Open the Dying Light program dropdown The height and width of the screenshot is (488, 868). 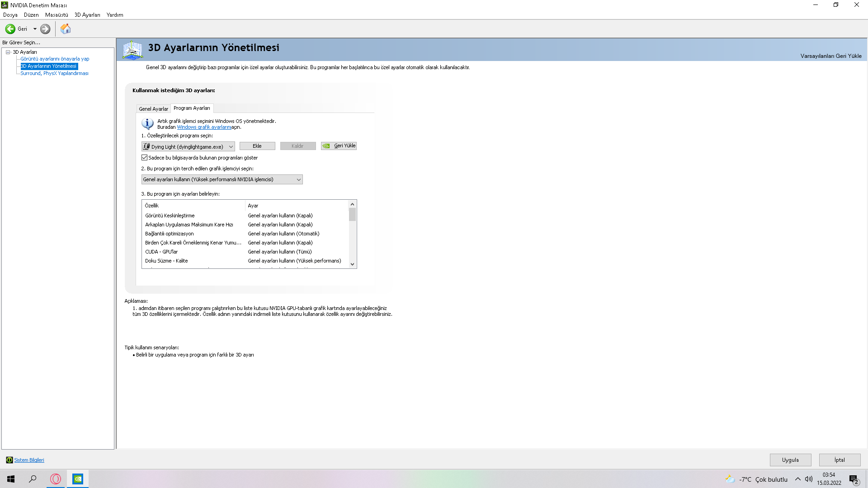point(188,146)
